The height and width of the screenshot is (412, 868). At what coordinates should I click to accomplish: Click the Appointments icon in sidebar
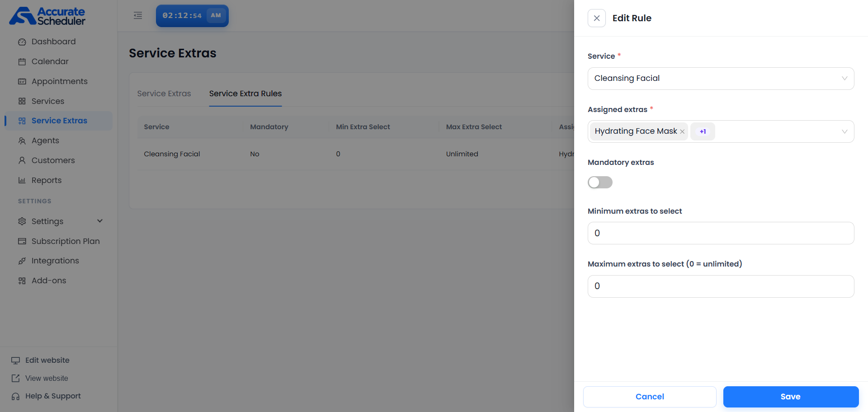click(22, 82)
